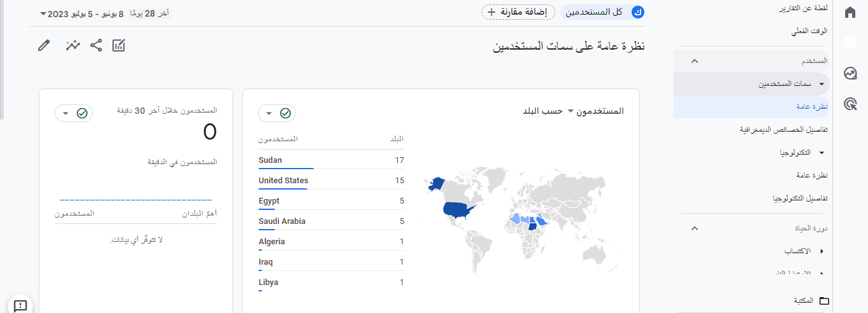Collapse the 'دورة الحياة' section chevron
Viewport: 868px width, 313px height.
click(x=695, y=228)
